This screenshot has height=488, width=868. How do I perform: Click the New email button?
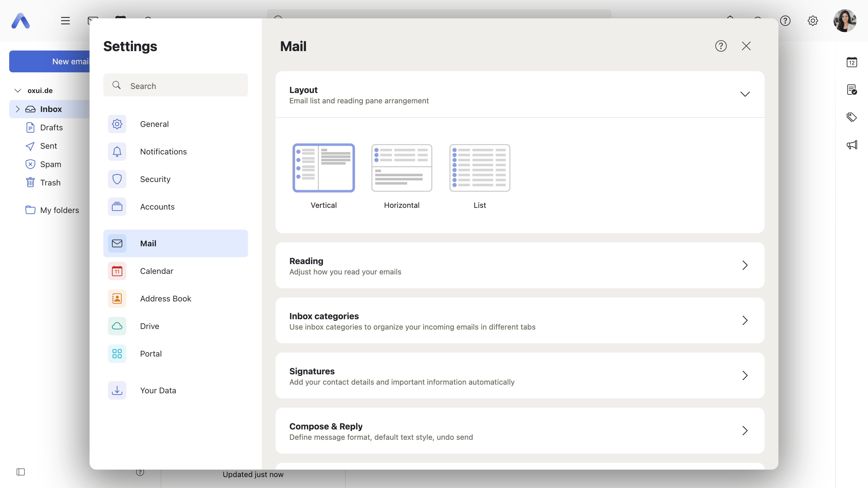coord(50,61)
